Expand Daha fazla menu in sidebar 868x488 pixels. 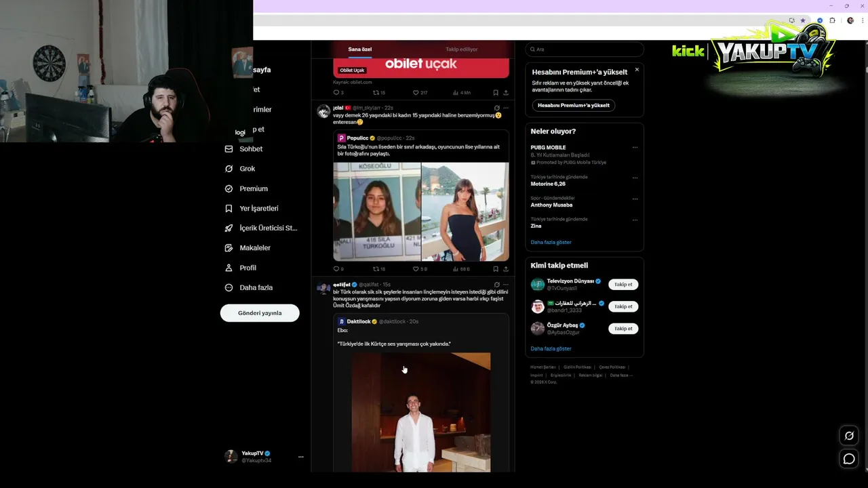[248, 287]
